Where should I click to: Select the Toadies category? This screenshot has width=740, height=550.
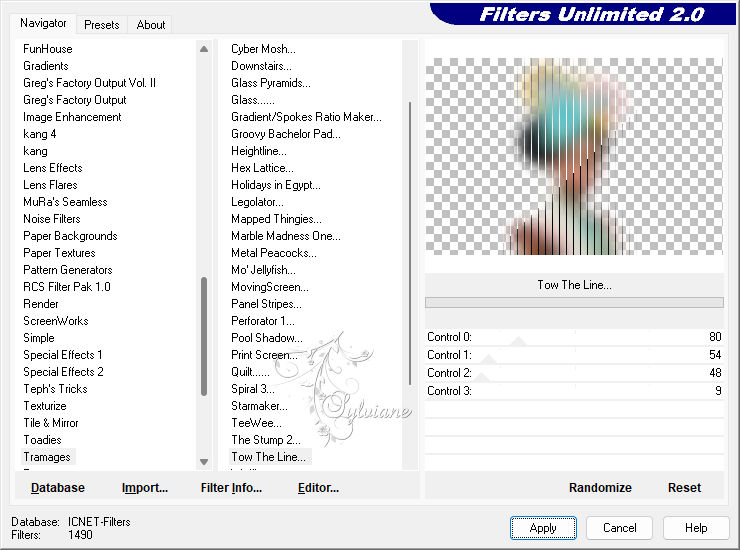coord(42,440)
